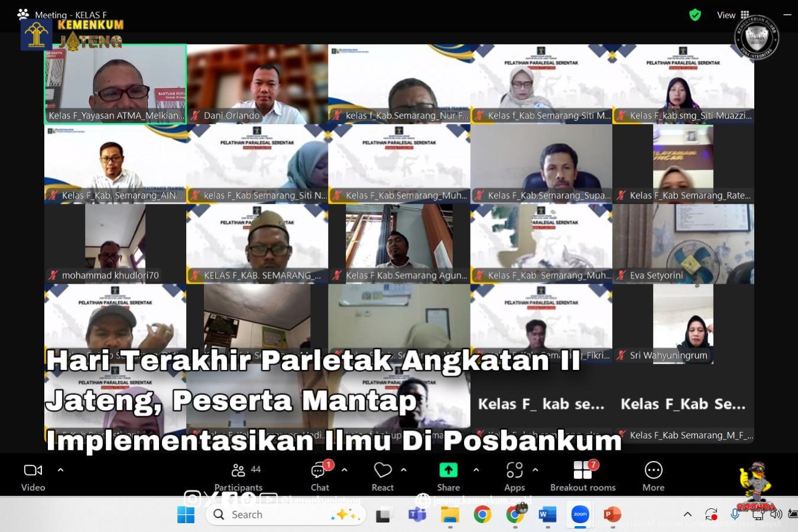The image size is (798, 532).
Task: Open the More options menu
Action: coord(653,476)
